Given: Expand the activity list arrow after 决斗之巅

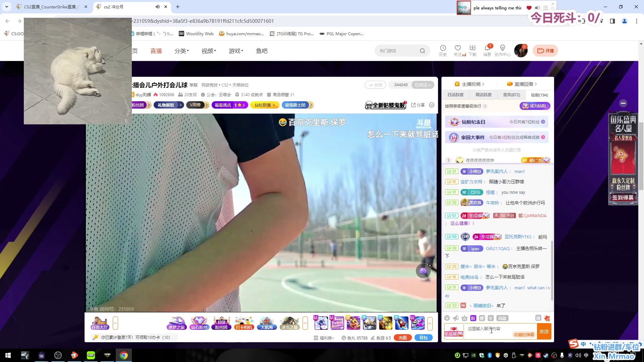Looking at the screenshot, I should 305,323.
